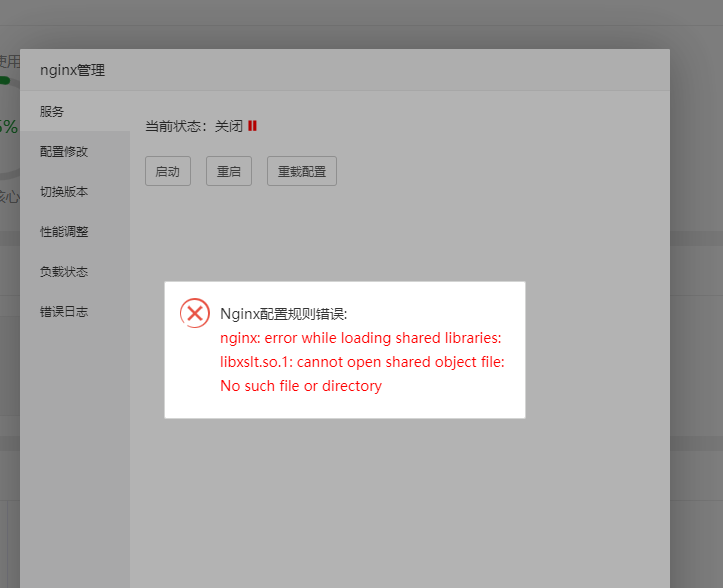Click 'error while loading shared libraries' line
This screenshot has height=588, width=723.
[361, 338]
